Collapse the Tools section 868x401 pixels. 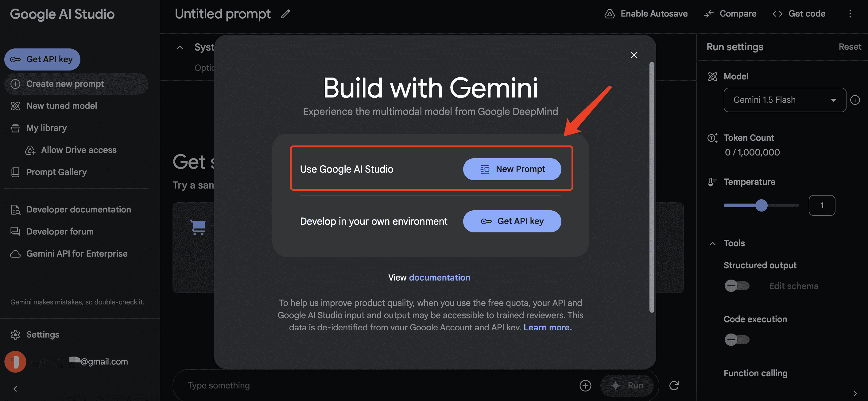point(712,243)
